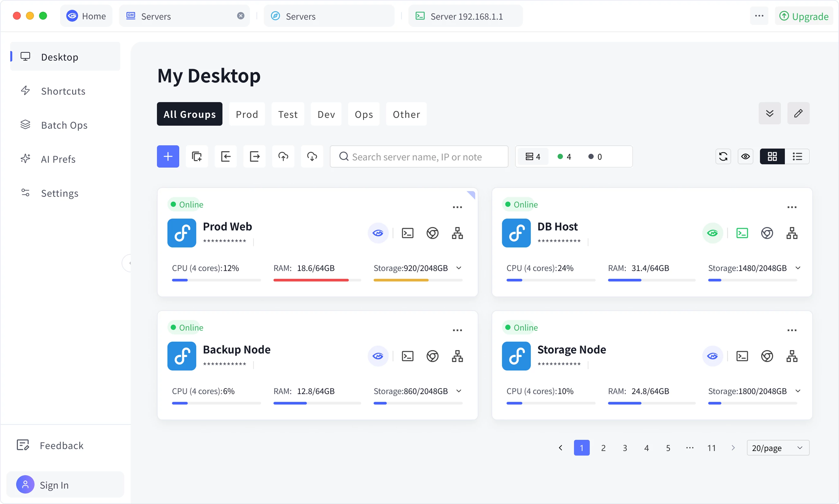
Task: Open terminal for Backup Node
Action: 408,356
